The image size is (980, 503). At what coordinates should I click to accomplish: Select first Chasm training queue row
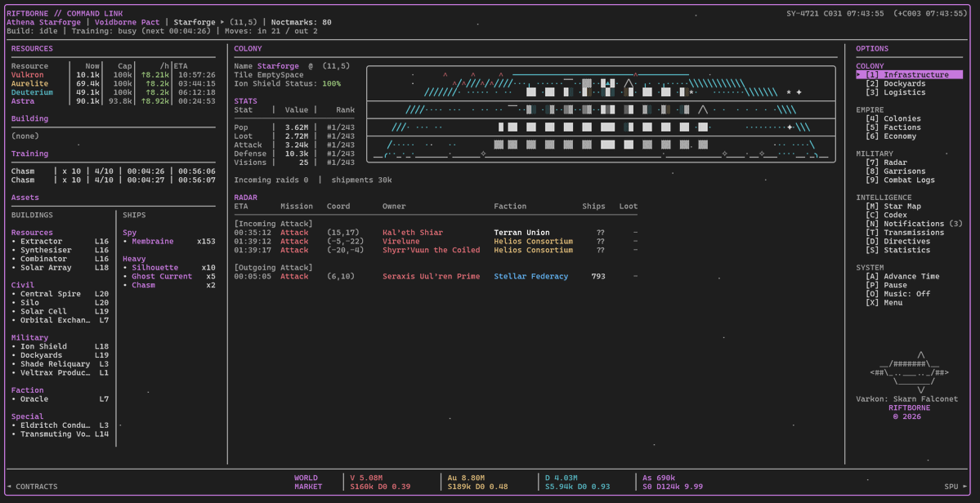pyautogui.click(x=113, y=171)
